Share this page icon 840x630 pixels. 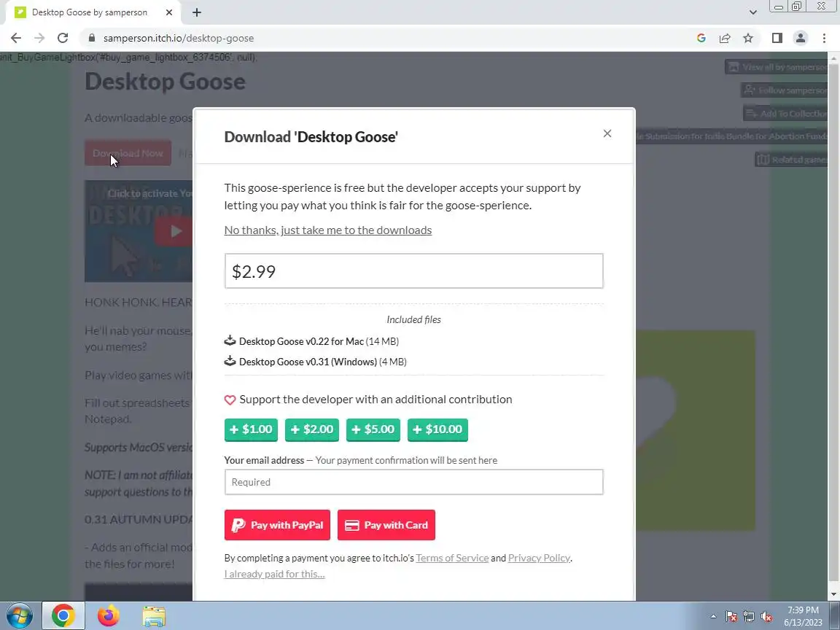[725, 38]
